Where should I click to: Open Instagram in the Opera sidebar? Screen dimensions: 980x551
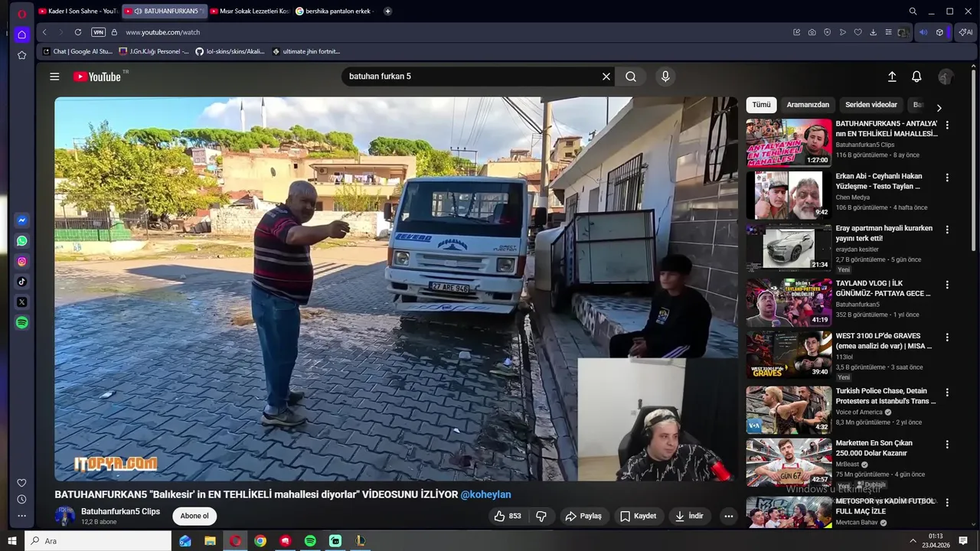(21, 262)
